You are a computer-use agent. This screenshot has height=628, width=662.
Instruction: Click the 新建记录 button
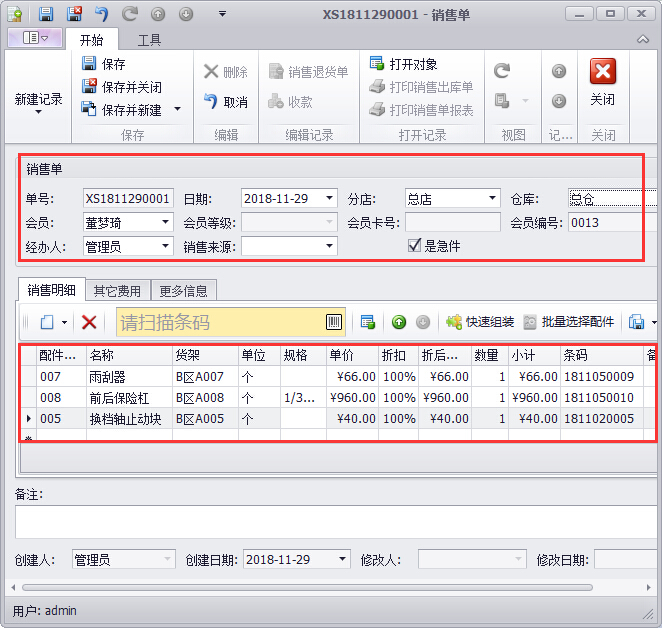pos(38,100)
